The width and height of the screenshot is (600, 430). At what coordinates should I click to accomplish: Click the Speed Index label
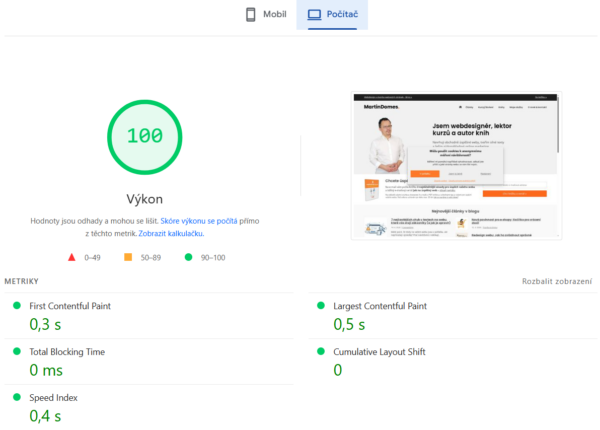tap(53, 398)
